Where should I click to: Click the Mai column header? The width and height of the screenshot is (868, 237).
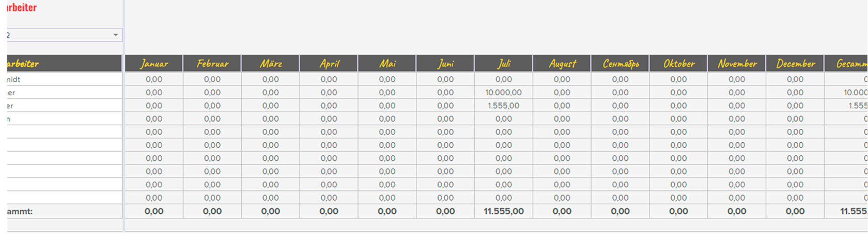pyautogui.click(x=387, y=64)
